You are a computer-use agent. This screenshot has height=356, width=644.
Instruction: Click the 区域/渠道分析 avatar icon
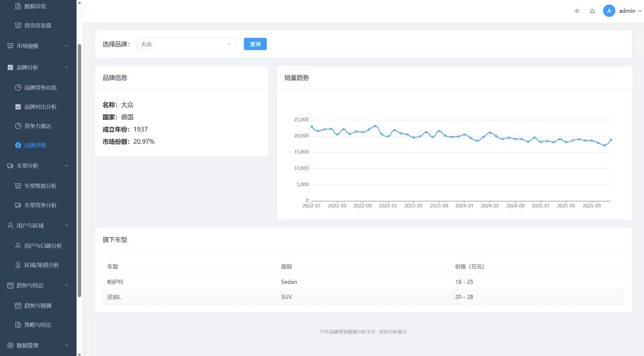coord(18,265)
